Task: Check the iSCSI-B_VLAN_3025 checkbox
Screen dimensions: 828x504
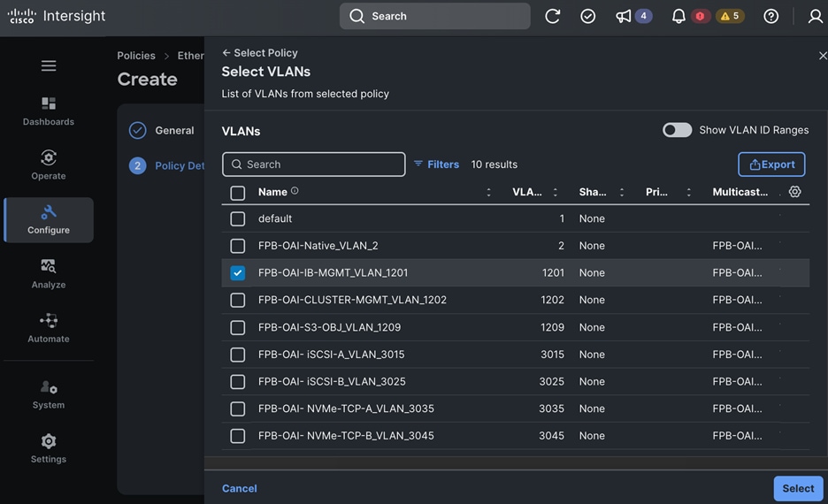Action: (238, 382)
